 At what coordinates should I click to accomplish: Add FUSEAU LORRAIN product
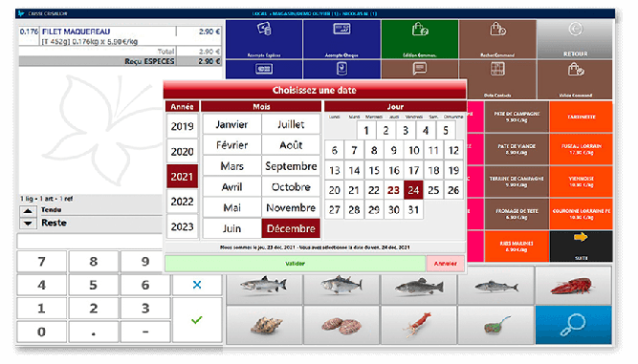pos(581,149)
